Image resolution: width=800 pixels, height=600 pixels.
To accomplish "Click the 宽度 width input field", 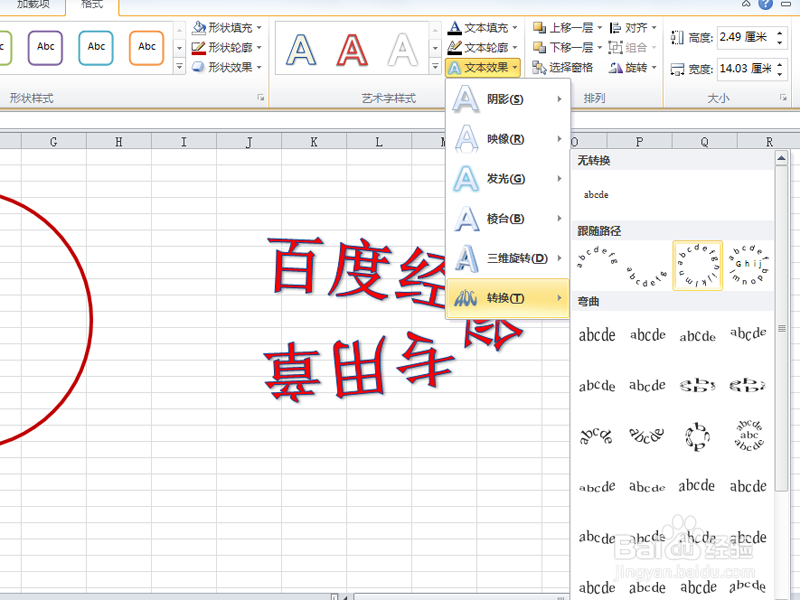I will [746, 68].
